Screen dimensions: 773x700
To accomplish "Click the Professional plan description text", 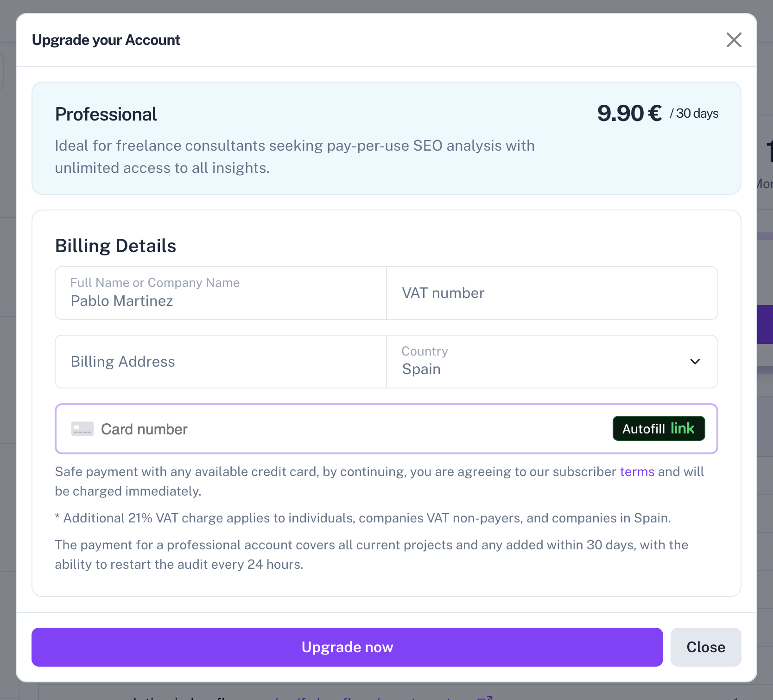I will pyautogui.click(x=295, y=157).
